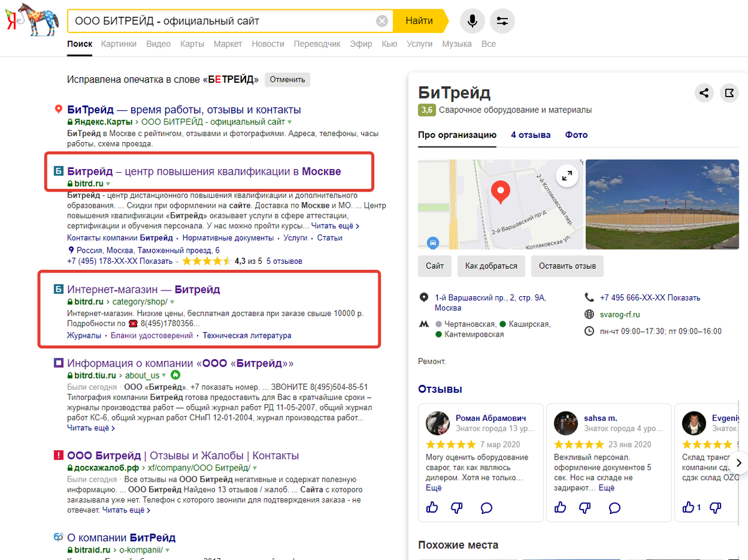The image size is (748, 560).
Task: Open dropdown arrow in Яндекс.Карты result line
Action: 289,123
